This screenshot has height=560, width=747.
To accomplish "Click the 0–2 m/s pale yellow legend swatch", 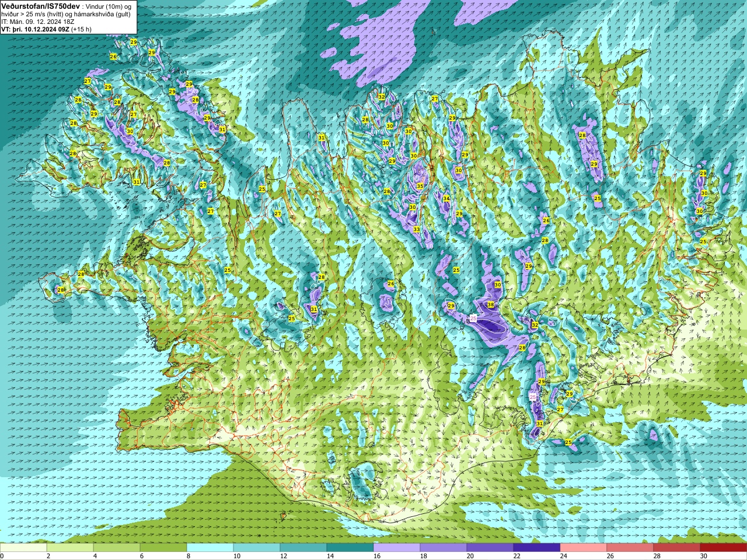I will tap(23, 548).
